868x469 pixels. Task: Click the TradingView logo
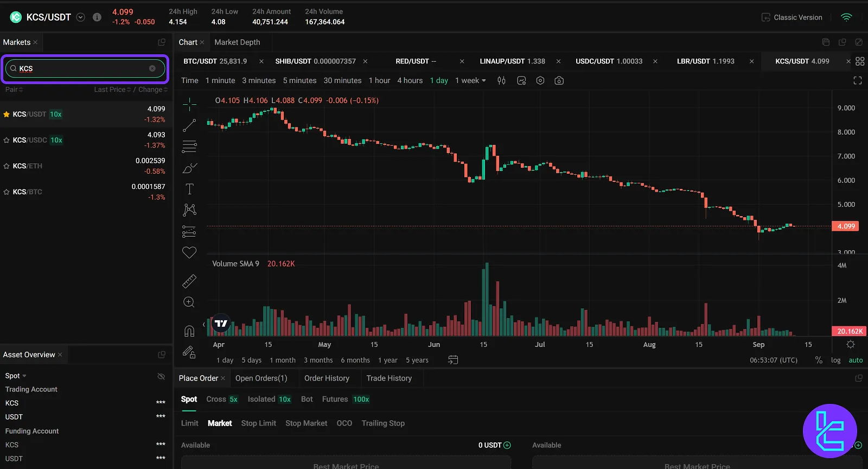221,323
